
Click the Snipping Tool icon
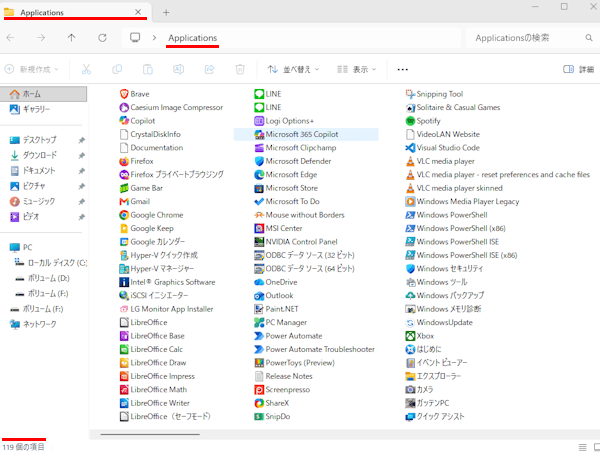(x=410, y=94)
